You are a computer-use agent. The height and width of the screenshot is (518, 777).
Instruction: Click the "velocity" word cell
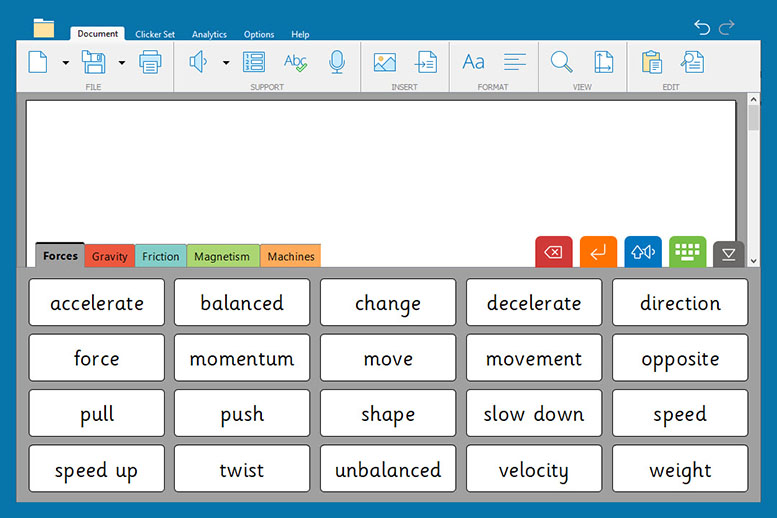click(x=534, y=469)
